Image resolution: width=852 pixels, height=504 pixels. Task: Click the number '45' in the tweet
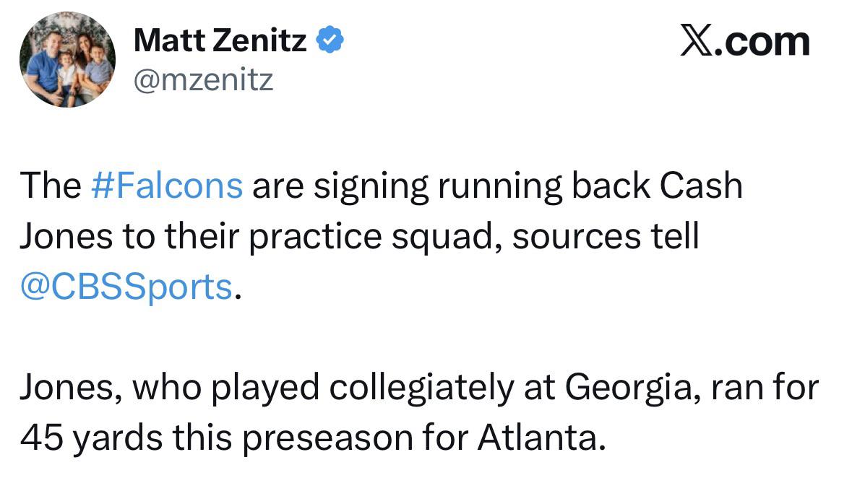tap(41, 438)
